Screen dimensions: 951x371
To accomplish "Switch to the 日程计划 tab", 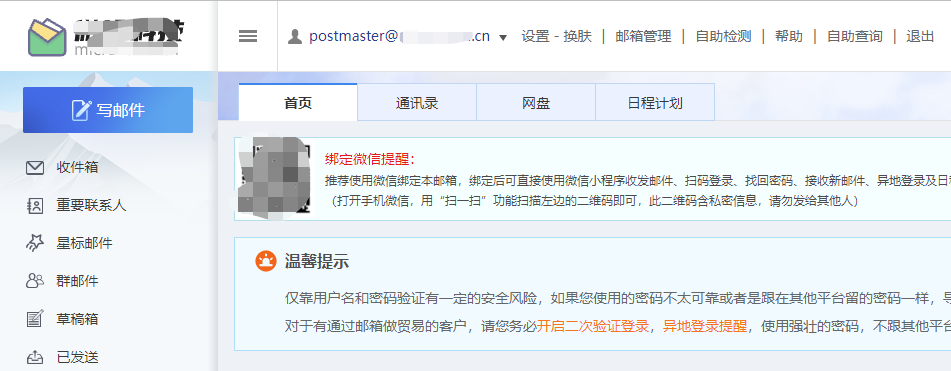I will (655, 102).
